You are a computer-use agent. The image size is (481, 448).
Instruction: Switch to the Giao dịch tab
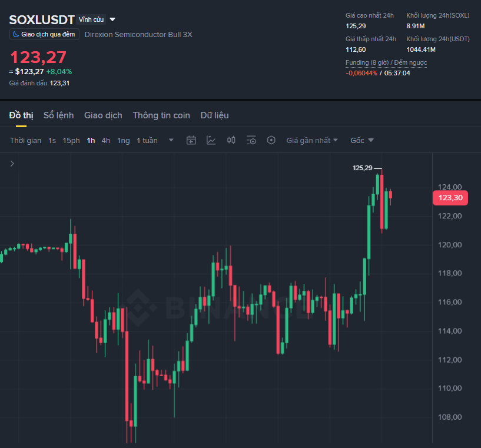[x=103, y=115]
